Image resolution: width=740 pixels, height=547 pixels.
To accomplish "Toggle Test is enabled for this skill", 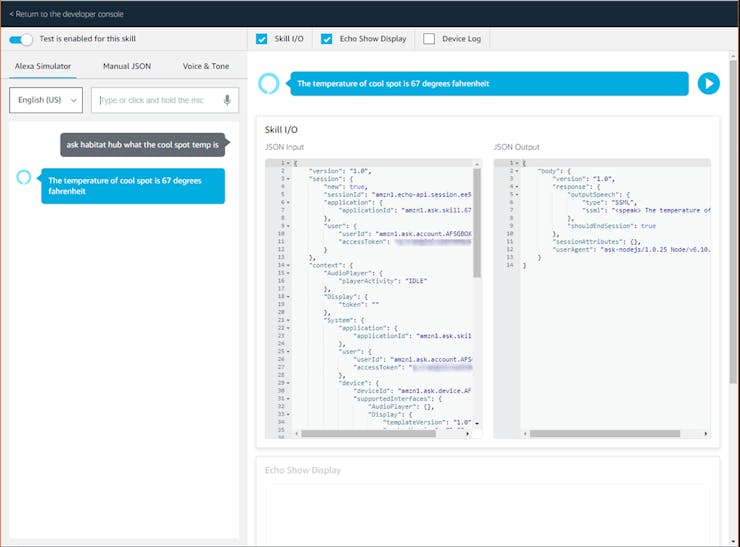I will click(21, 39).
